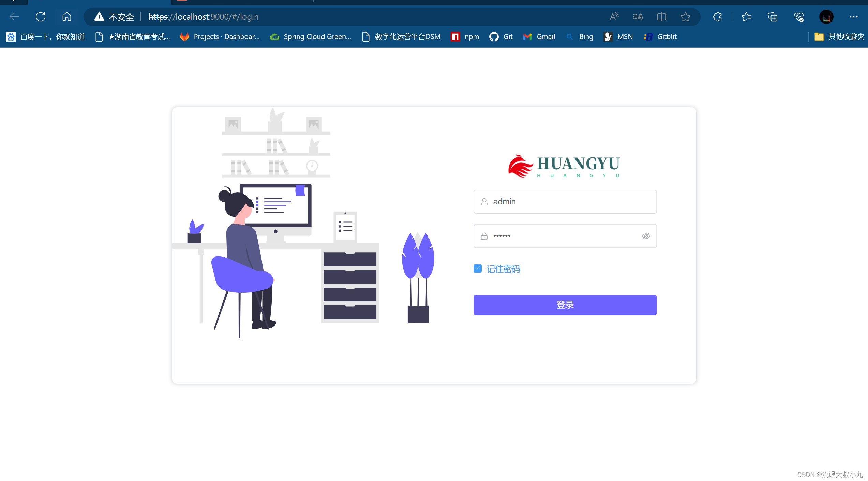Open the favorites list panel
Screen dimensions: 868x481
(x=746, y=17)
